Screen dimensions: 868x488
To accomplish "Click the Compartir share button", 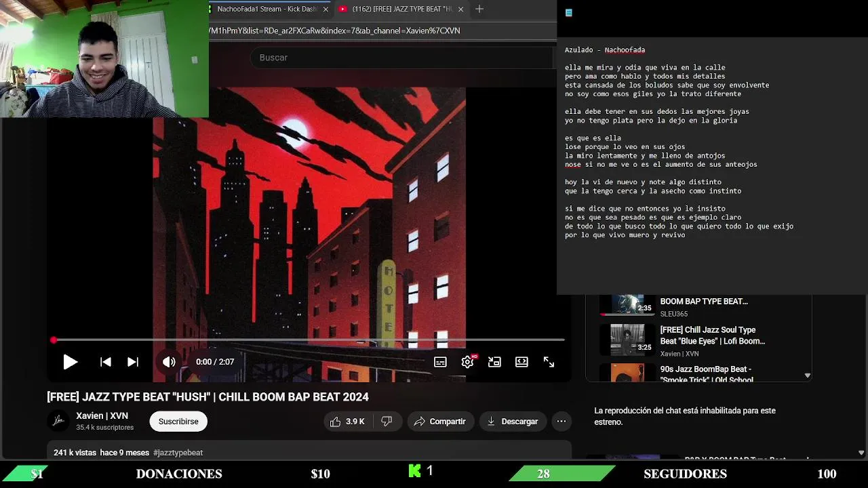I will click(440, 422).
